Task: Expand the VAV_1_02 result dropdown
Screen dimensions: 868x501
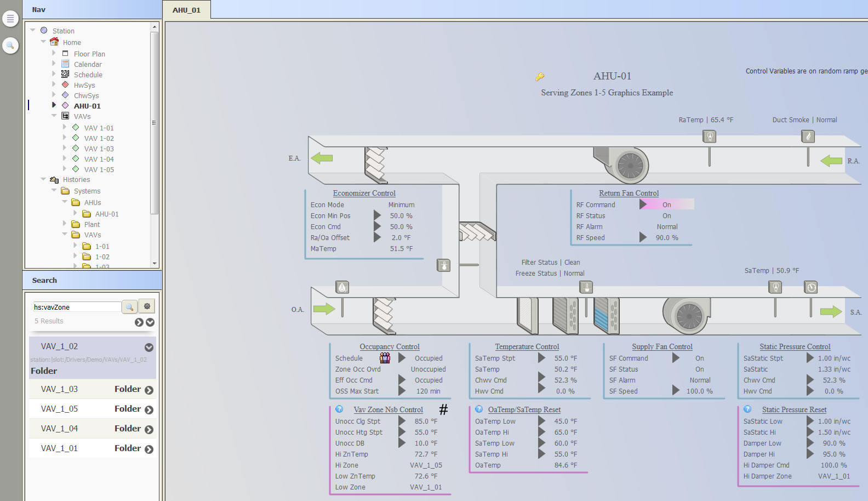Action: click(149, 348)
